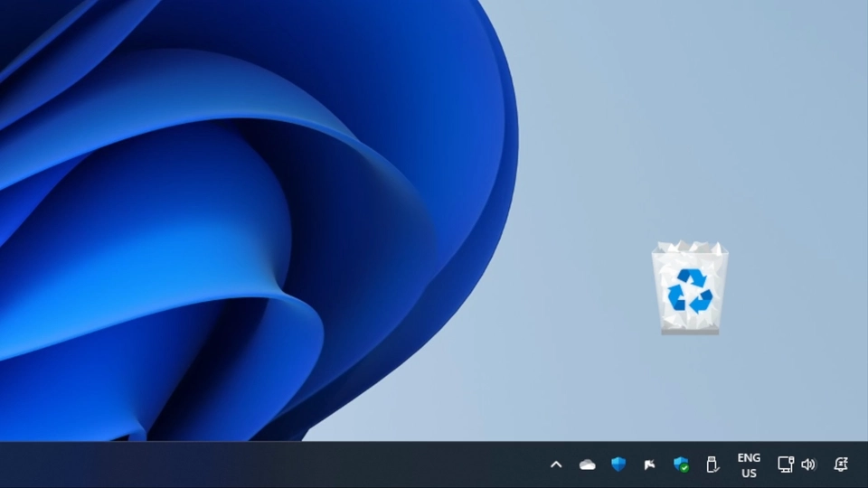This screenshot has height=488, width=868.
Task: Open the notifications bell icon
Action: coord(841,465)
